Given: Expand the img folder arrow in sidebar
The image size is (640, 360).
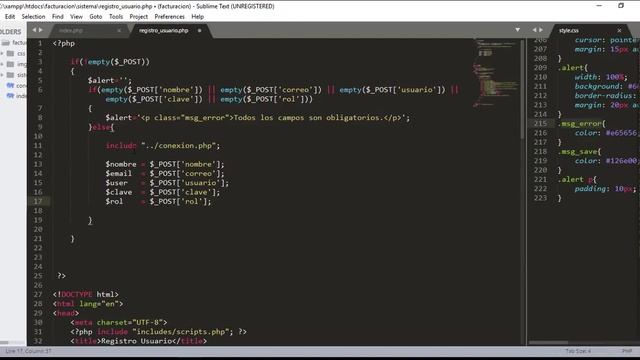Looking at the screenshot, I should [x=2, y=64].
